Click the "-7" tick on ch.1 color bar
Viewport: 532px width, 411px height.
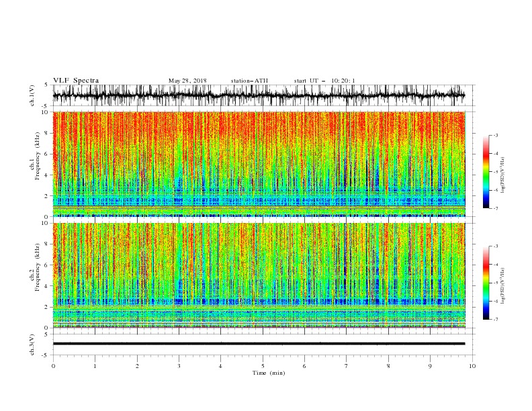[x=496, y=208]
